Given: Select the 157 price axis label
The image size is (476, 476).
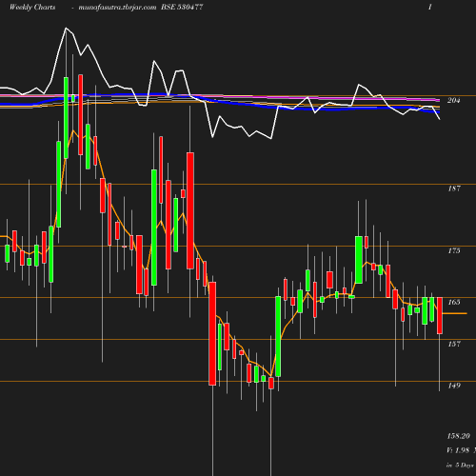Looking at the screenshot, I should (x=454, y=344).
